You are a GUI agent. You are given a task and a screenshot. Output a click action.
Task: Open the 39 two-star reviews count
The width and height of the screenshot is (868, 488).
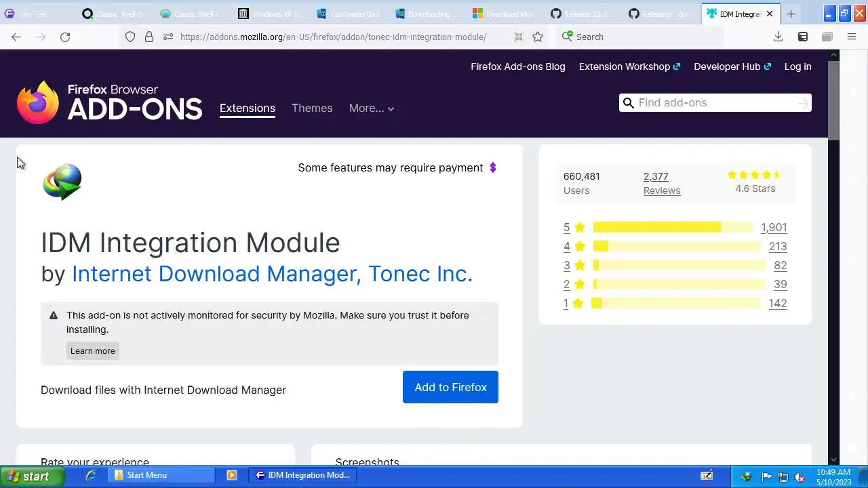click(x=781, y=284)
